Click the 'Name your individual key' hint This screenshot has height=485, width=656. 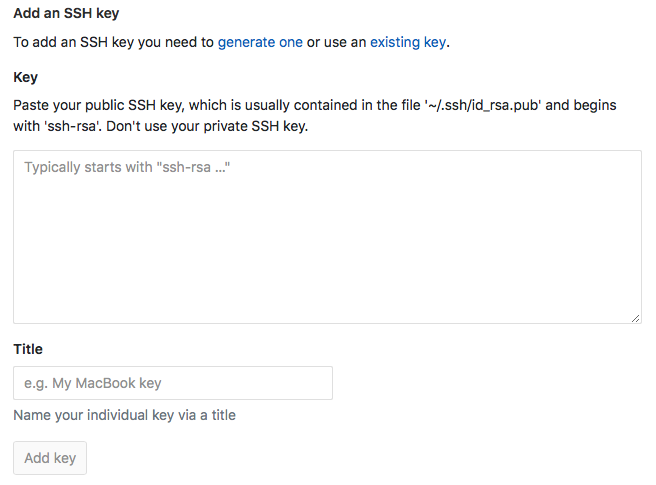(x=124, y=415)
